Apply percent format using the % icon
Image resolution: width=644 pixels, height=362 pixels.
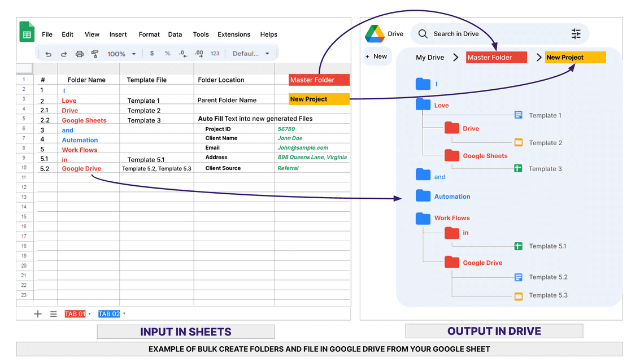click(x=167, y=54)
